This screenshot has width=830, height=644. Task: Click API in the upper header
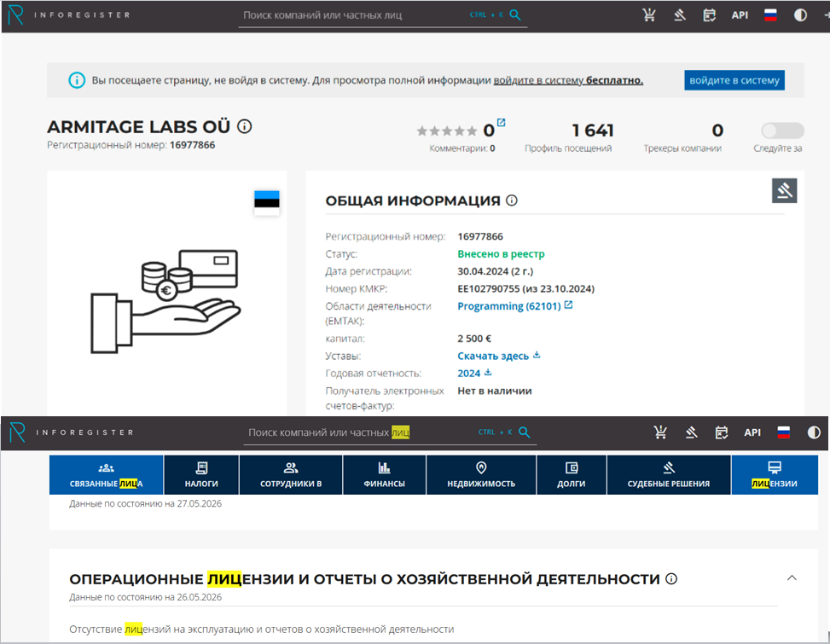pyautogui.click(x=740, y=15)
